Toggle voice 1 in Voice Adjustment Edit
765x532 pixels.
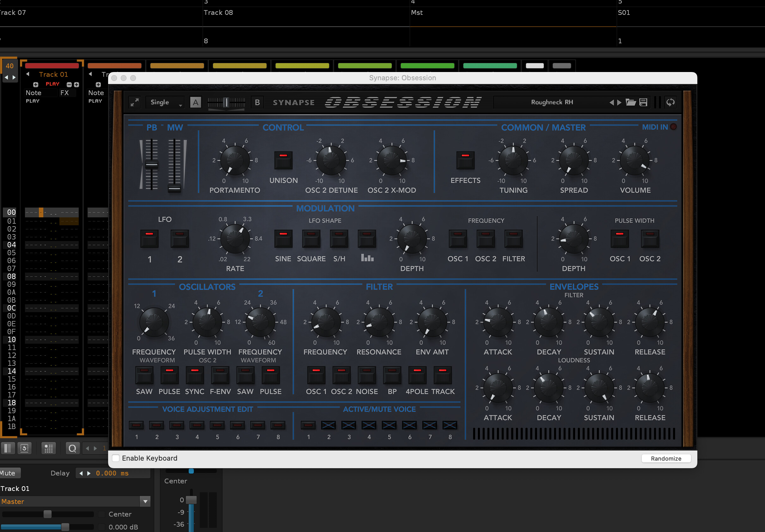[x=136, y=425]
